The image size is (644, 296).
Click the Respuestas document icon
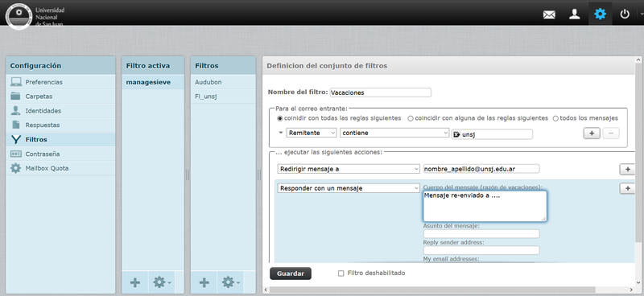15,125
